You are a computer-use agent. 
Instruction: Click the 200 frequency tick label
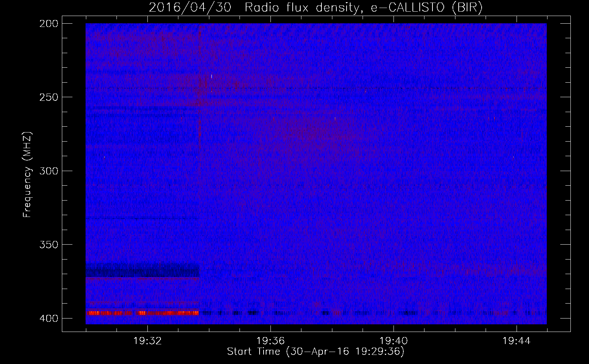[x=49, y=24]
